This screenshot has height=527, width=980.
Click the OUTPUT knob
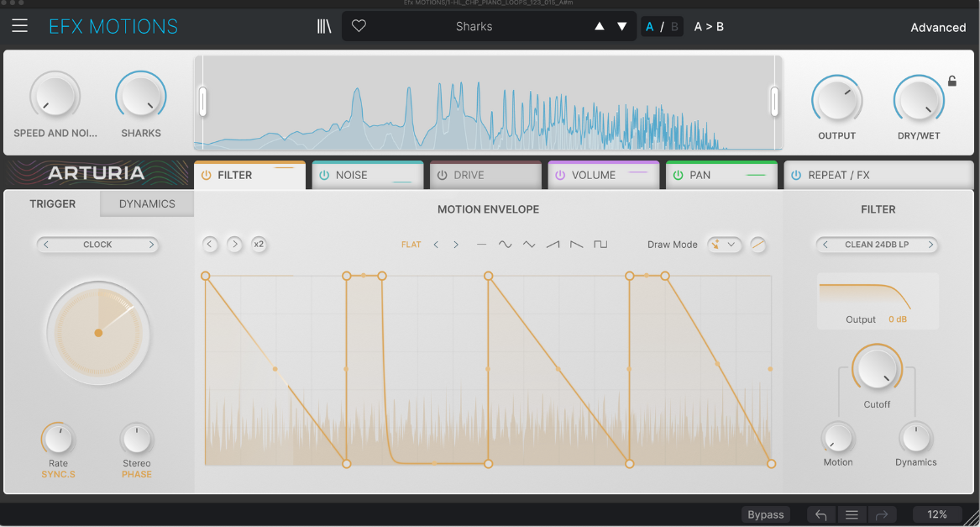[837, 100]
